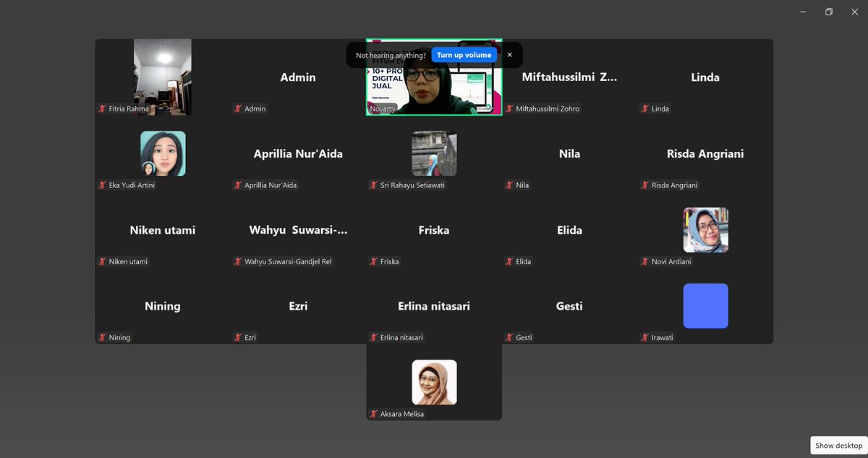Click the truncated Wahyu Suwarsi-... large name
This screenshot has width=868, height=458.
point(298,230)
